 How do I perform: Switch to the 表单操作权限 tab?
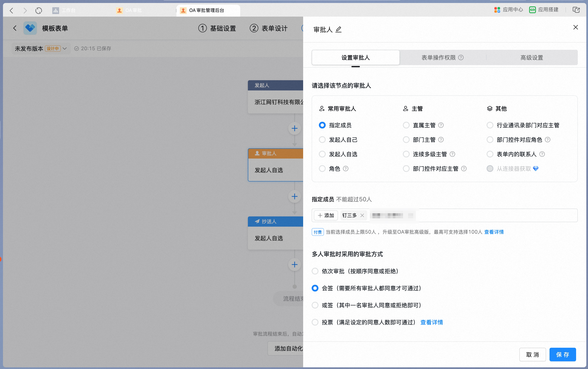tap(442, 58)
